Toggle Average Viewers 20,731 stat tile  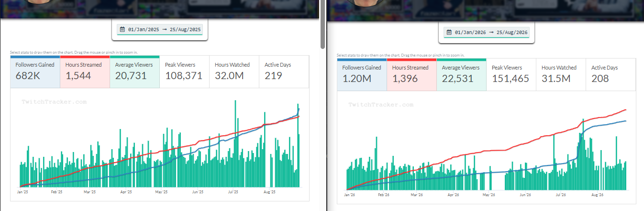(135, 72)
